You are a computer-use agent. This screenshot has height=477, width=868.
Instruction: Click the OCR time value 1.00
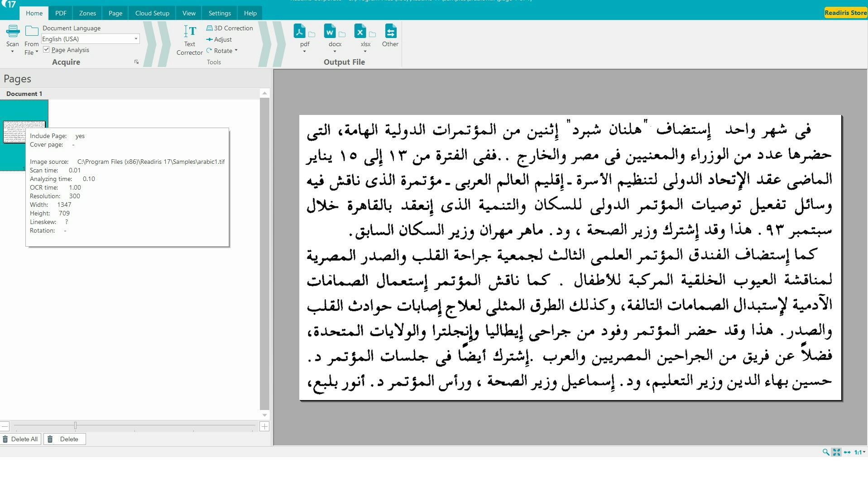pos(75,187)
